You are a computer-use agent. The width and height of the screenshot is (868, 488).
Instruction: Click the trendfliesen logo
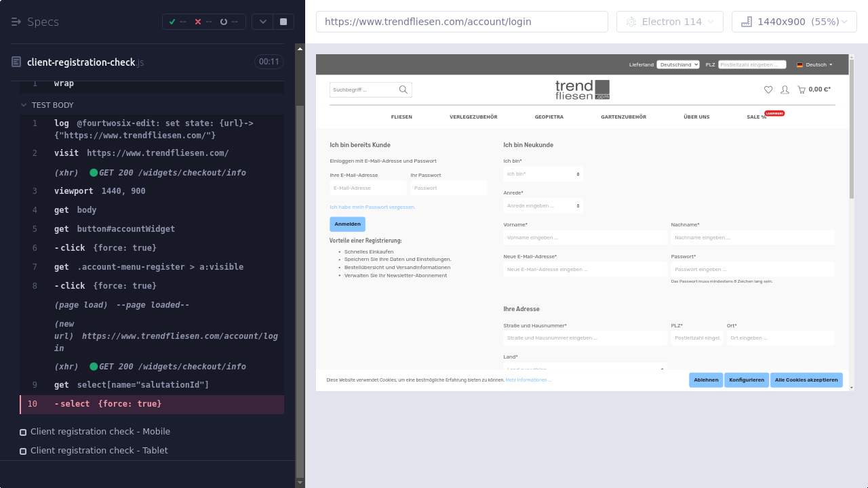click(582, 89)
